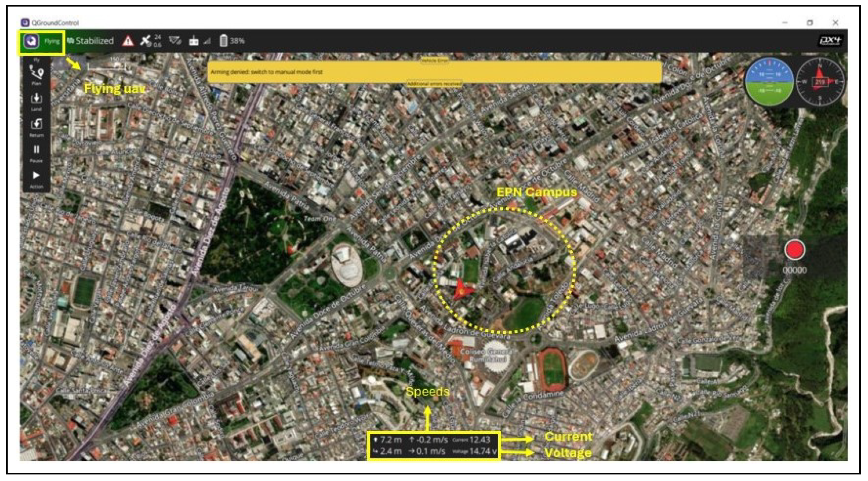Click the compass heading instrument

(x=820, y=82)
